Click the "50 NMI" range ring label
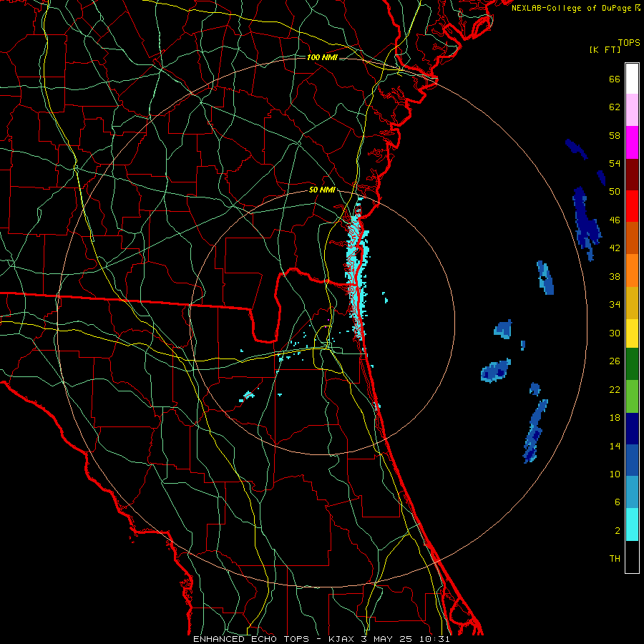 click(x=322, y=190)
